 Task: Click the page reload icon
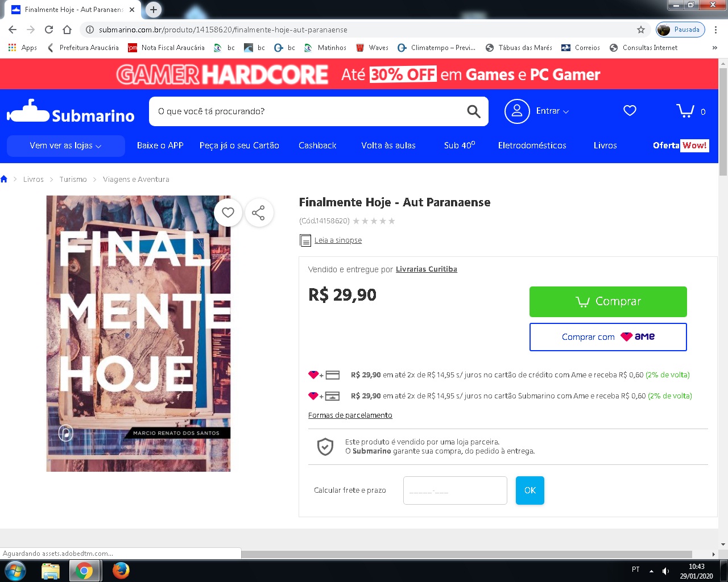49,30
